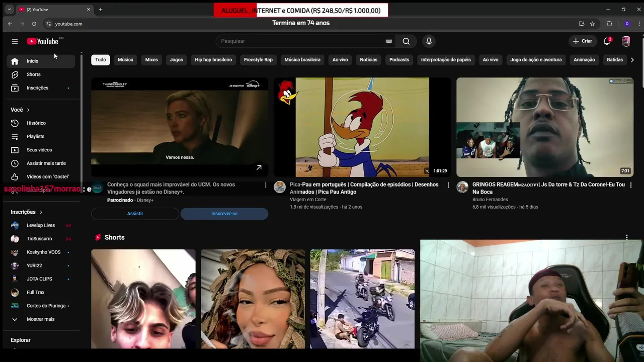The height and width of the screenshot is (362, 644).
Task: Select Jogo de ação e aventura chip
Action: tap(536, 60)
